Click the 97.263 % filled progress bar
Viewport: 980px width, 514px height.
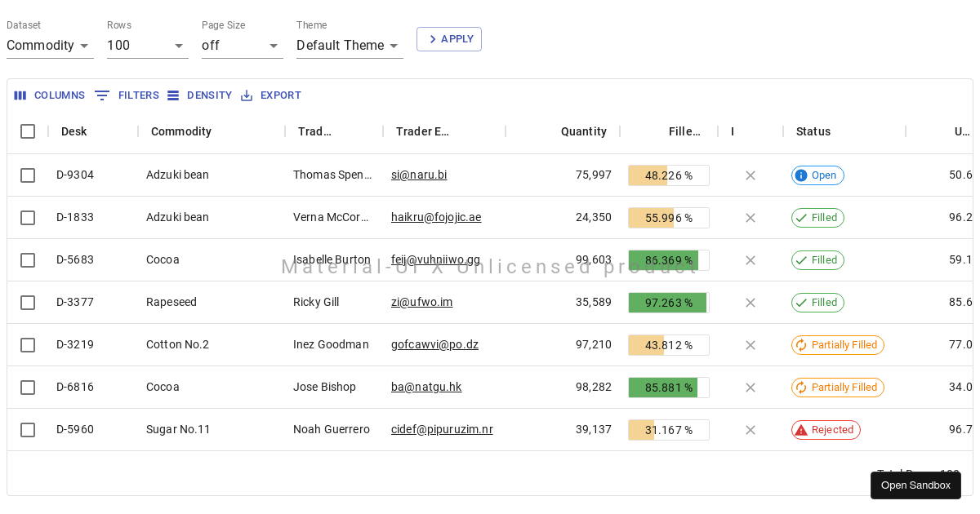(668, 303)
